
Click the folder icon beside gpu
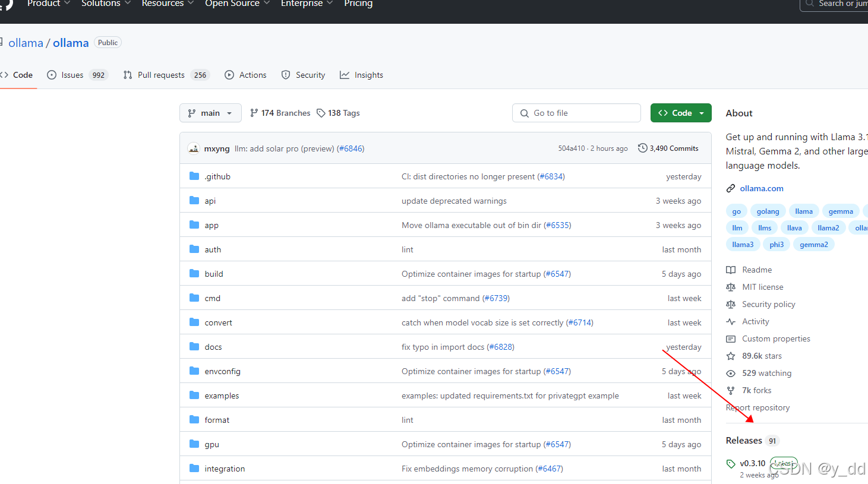(194, 444)
